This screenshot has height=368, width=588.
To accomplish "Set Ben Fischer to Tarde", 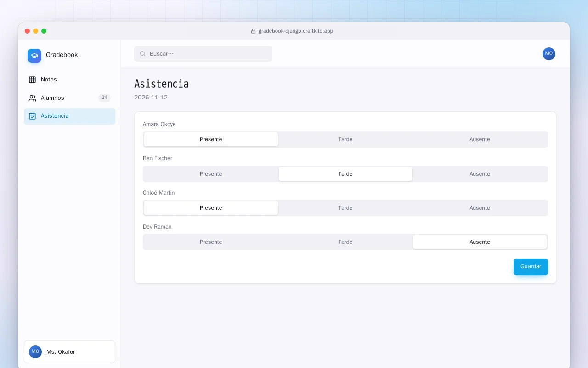I will [x=345, y=174].
